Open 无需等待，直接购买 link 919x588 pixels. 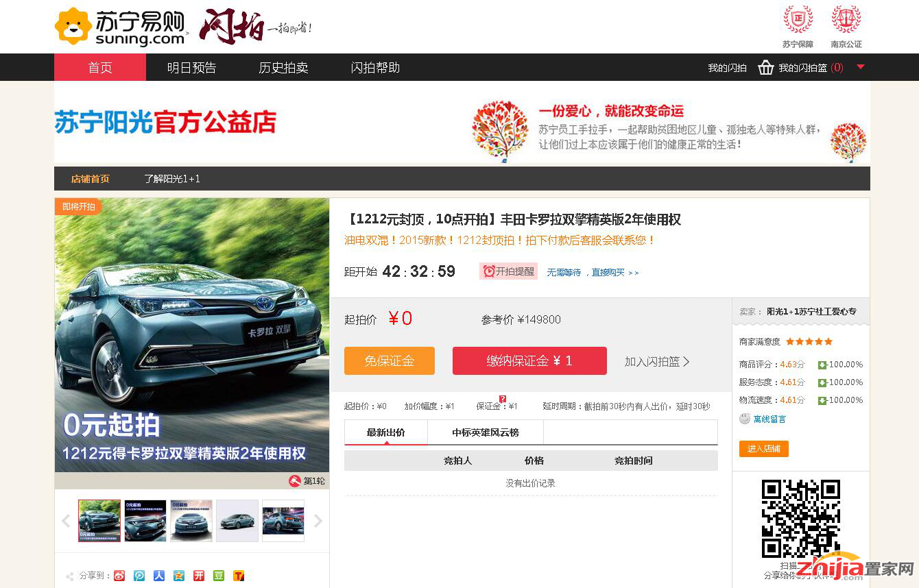tap(593, 272)
